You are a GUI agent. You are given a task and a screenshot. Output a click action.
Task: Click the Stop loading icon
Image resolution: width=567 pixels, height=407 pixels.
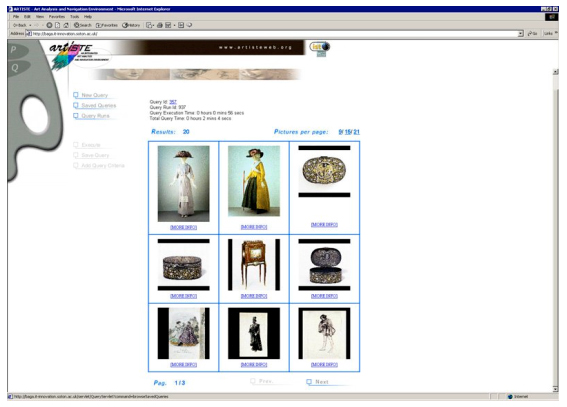49,25
